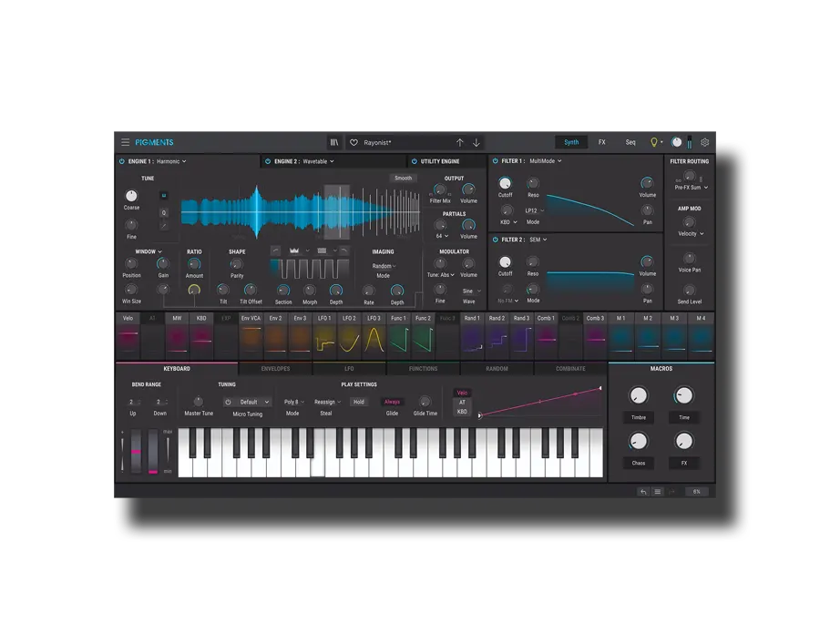Open the Amp Mod Velocity dropdown
The height and width of the screenshot is (644, 830).
pos(691,234)
